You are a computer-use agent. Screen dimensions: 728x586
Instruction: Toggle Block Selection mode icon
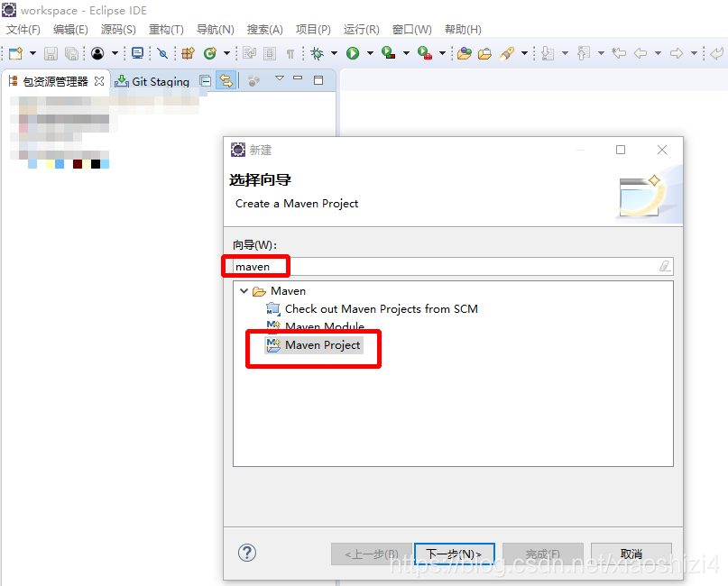pos(270,53)
